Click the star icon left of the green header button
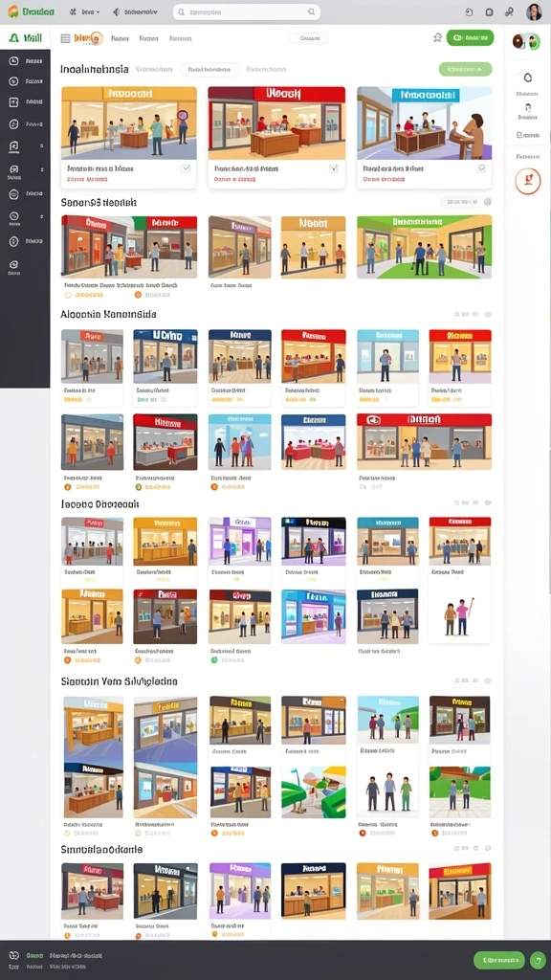The width and height of the screenshot is (551, 980). coord(437,38)
